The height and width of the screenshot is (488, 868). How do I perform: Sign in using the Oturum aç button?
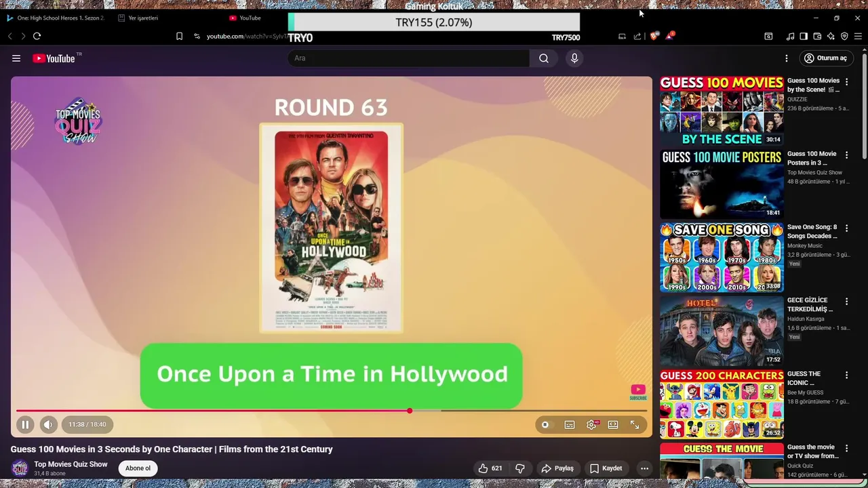click(x=825, y=58)
